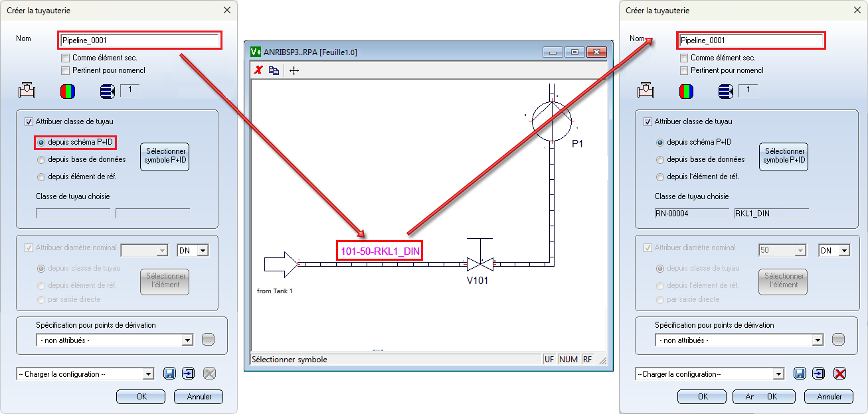Click save configuration icon in right dialog

tap(800, 374)
